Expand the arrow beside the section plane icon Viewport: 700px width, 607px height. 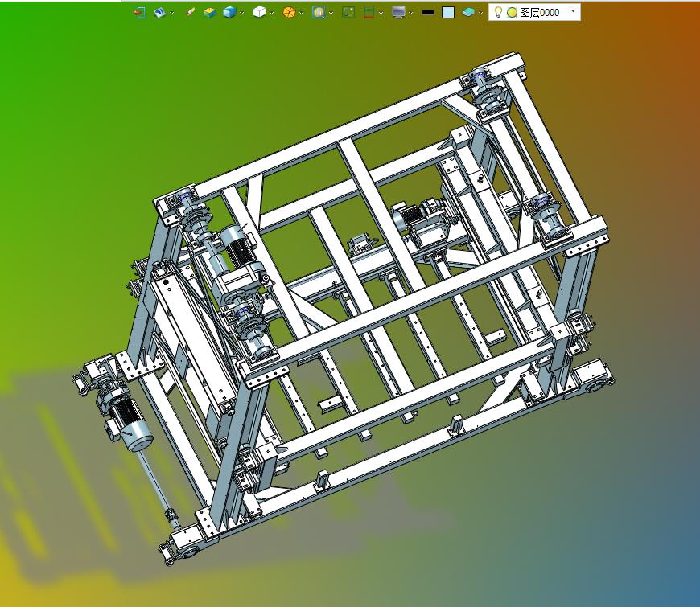381,13
